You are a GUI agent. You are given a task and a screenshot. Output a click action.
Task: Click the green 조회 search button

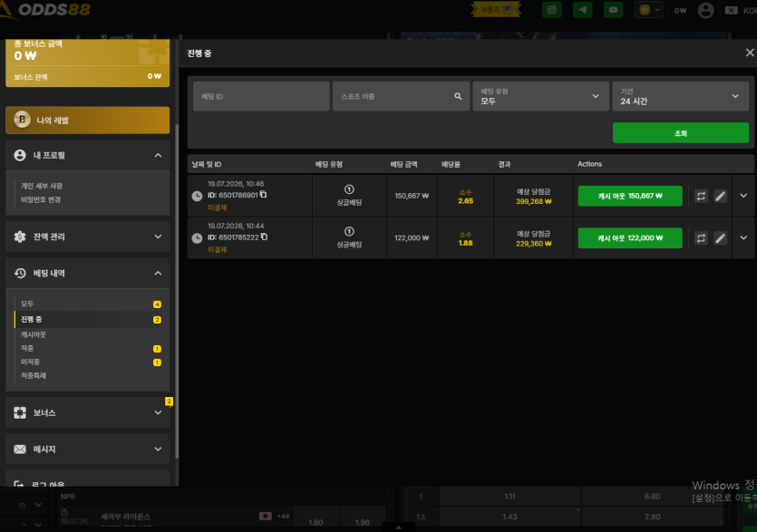tap(681, 132)
